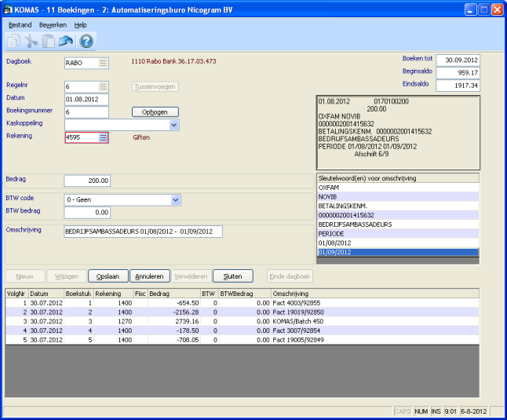Click the BTWBedrag column header
Viewport: 507px width, 420px height.
point(245,294)
